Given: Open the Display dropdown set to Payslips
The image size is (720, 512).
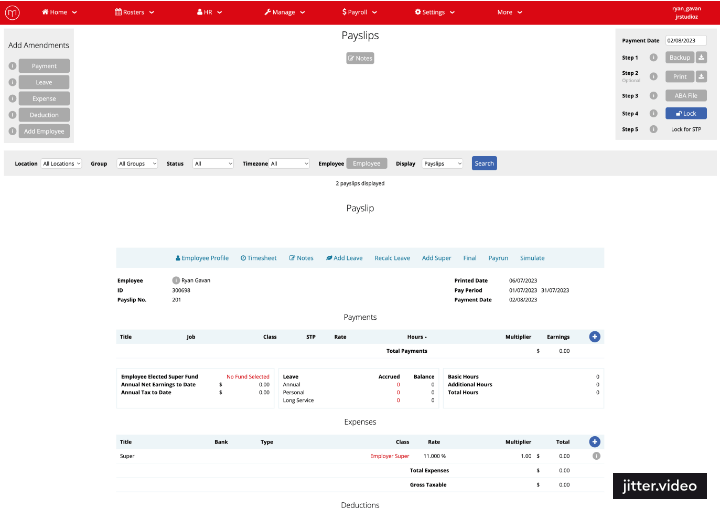Looking at the screenshot, I should tap(442, 163).
